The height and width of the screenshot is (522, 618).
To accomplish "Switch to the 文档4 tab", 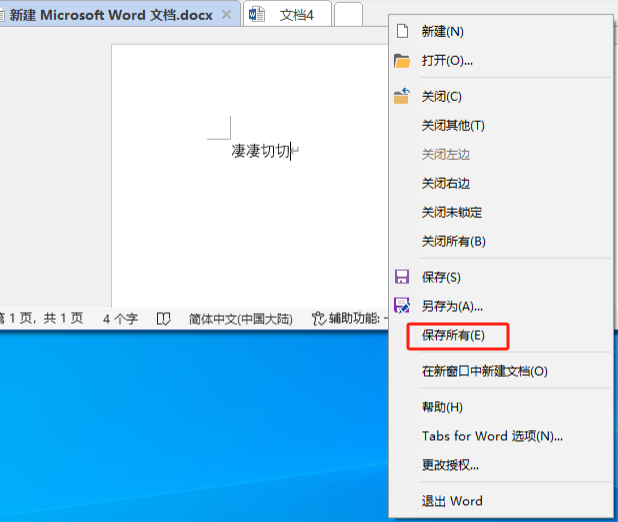I will (287, 14).
